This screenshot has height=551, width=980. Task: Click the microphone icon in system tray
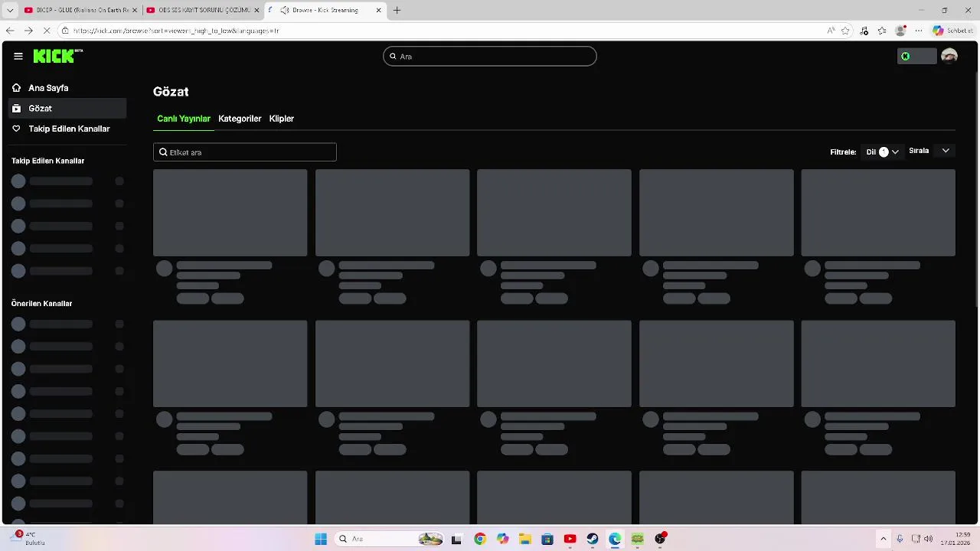point(900,539)
